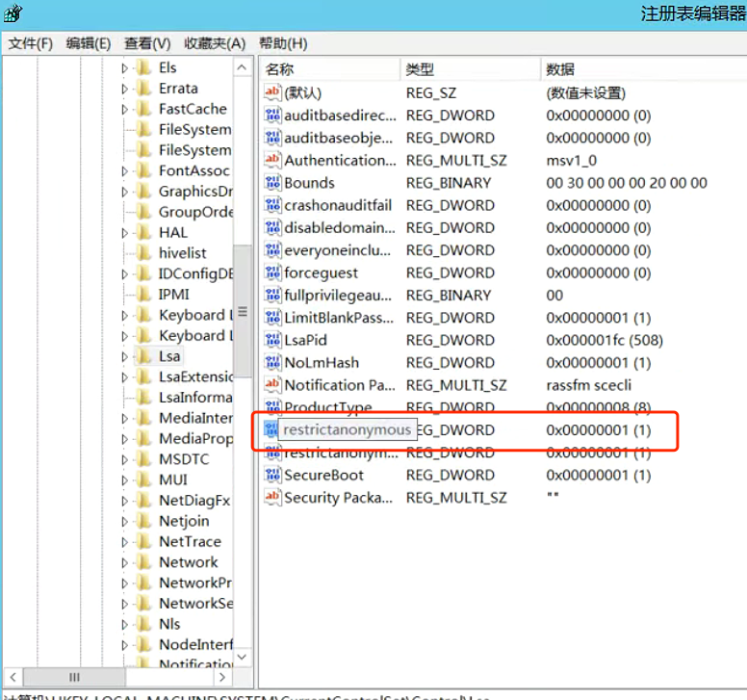Click the binary icon beside Bounds value
Viewport: 747px width, 700px height.
271,183
